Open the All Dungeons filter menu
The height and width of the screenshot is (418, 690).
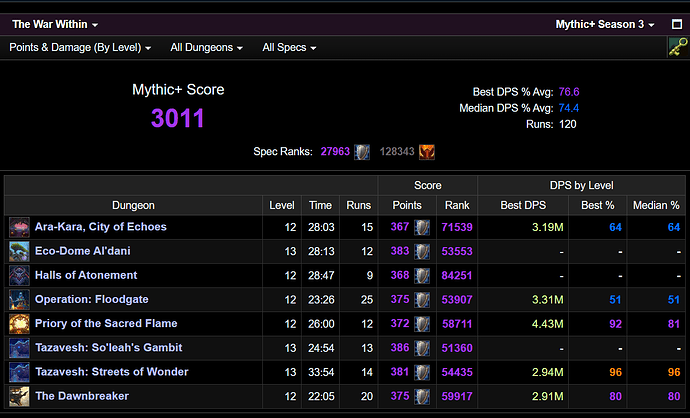[207, 47]
